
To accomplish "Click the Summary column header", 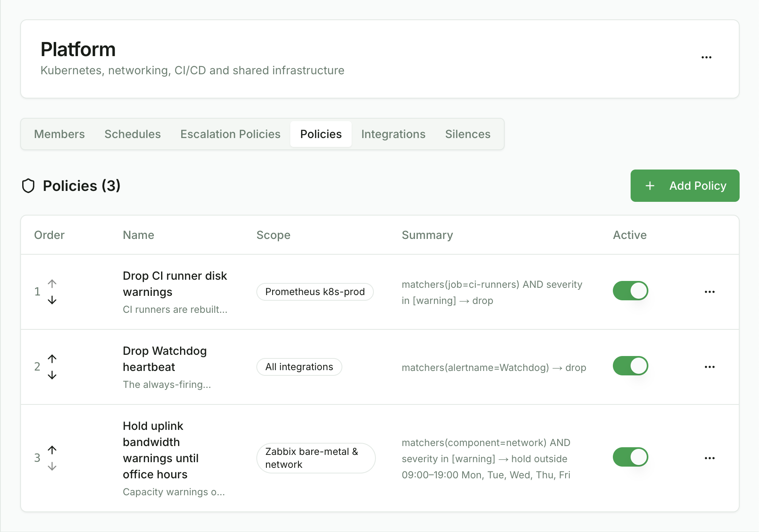I will point(427,235).
